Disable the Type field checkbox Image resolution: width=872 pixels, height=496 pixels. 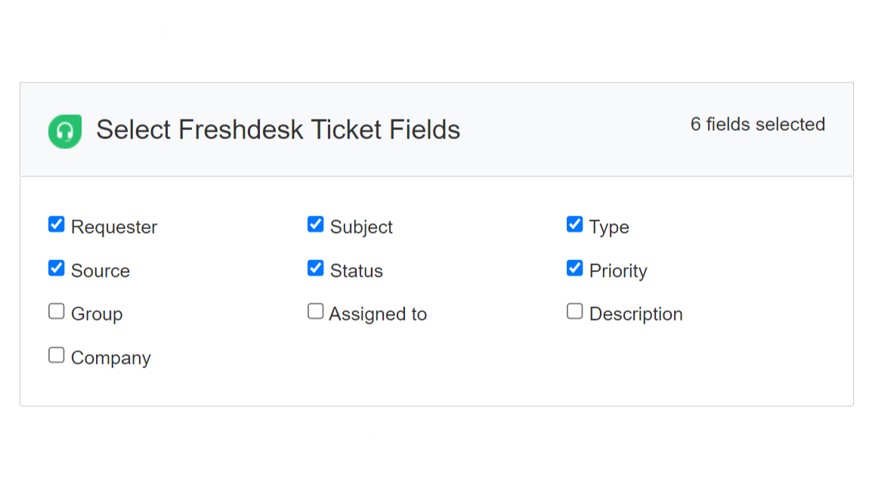[x=575, y=225]
